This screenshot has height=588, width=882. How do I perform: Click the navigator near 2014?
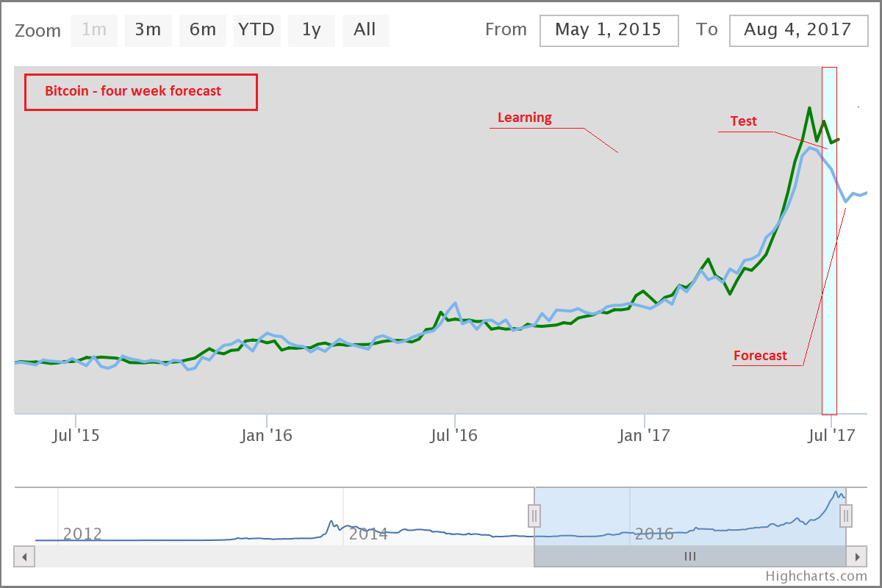[x=367, y=533]
